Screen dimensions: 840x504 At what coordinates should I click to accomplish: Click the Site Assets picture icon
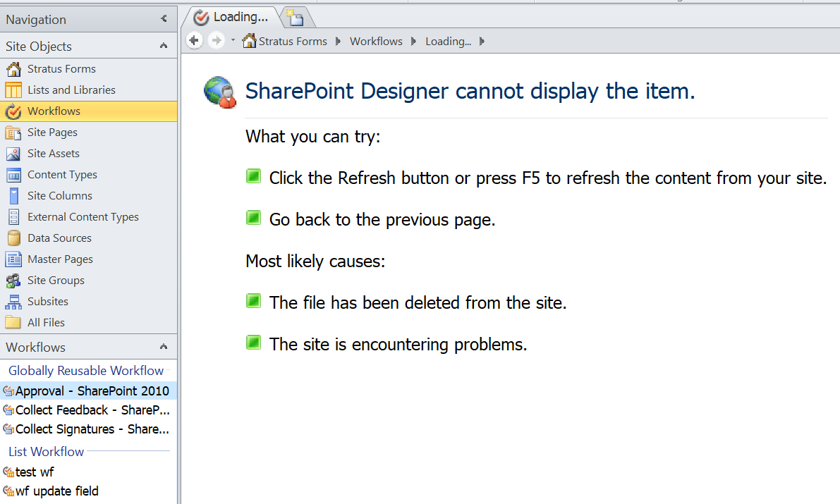click(x=13, y=154)
